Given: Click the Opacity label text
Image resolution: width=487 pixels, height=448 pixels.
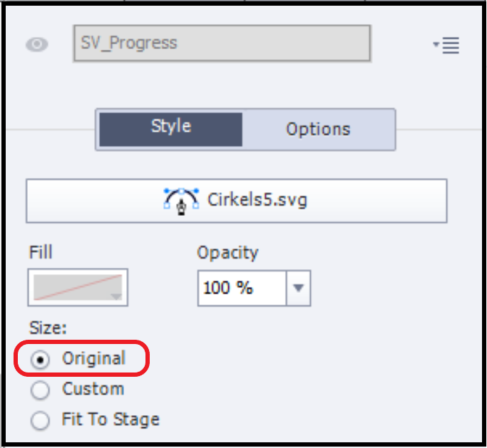Looking at the screenshot, I should (227, 252).
